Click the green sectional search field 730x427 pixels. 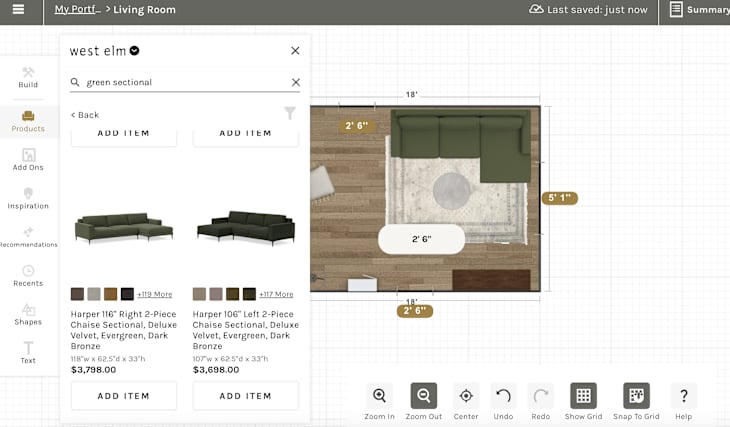[185, 83]
